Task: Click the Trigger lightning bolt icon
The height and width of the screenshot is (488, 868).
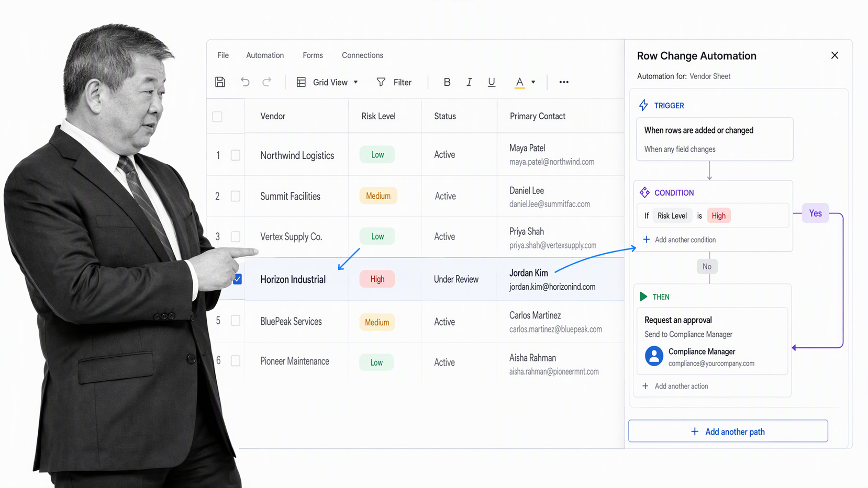Action: [643, 105]
